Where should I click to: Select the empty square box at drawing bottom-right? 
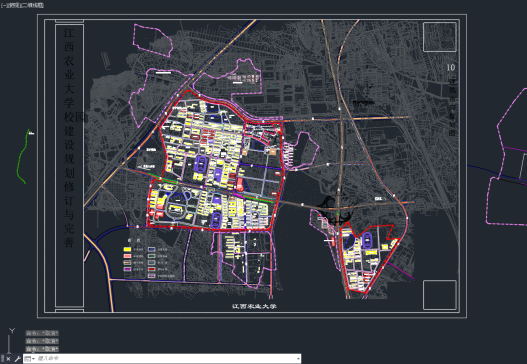point(440,295)
